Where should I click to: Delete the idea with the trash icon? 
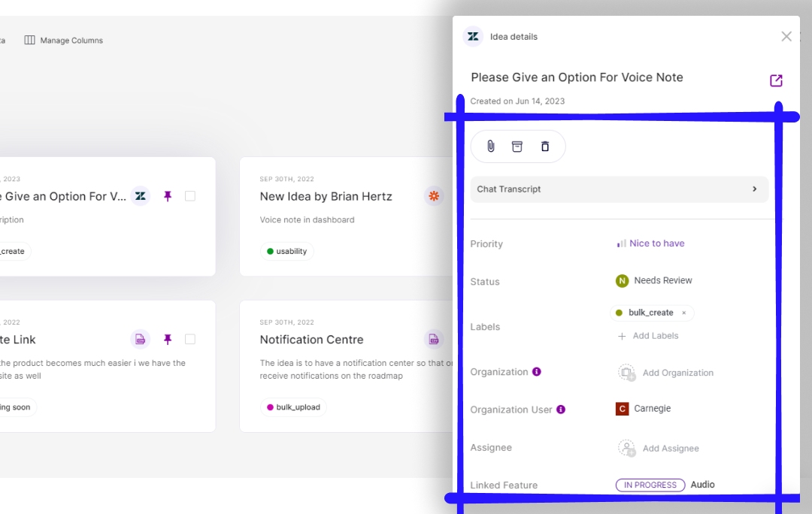[x=545, y=147]
